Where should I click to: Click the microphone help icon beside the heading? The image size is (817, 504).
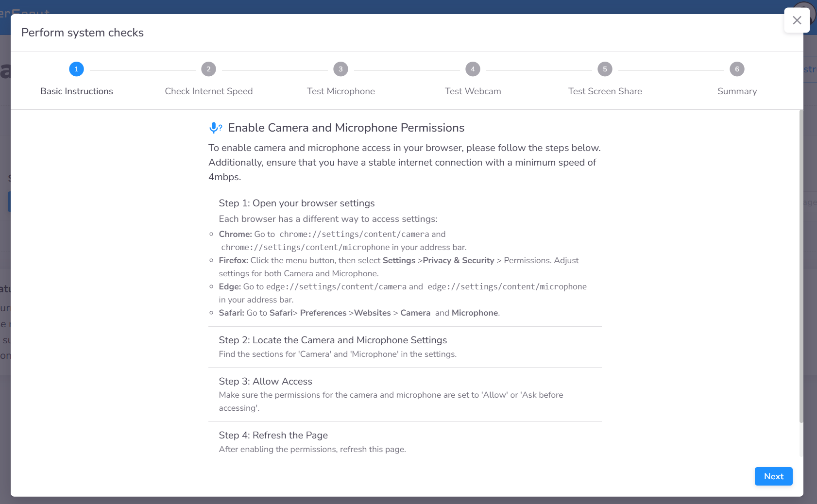point(215,128)
